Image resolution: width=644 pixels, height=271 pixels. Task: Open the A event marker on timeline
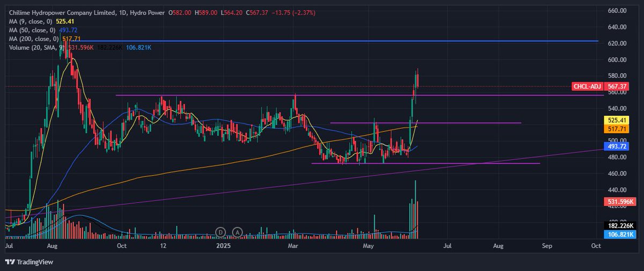click(x=237, y=232)
